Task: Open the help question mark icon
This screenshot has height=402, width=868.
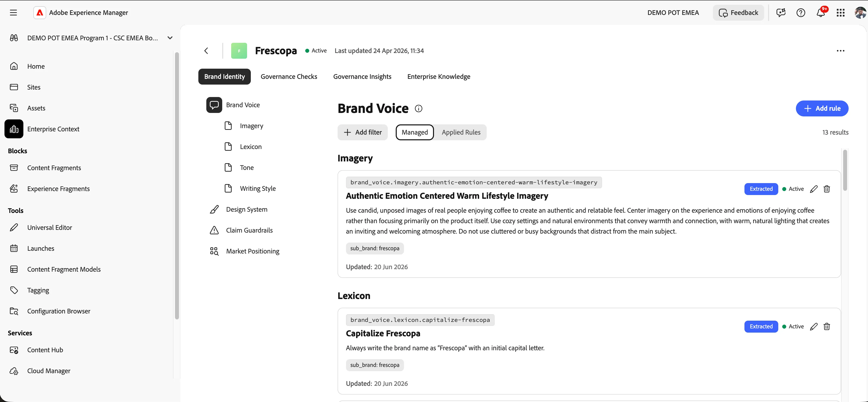Action: pos(801,12)
